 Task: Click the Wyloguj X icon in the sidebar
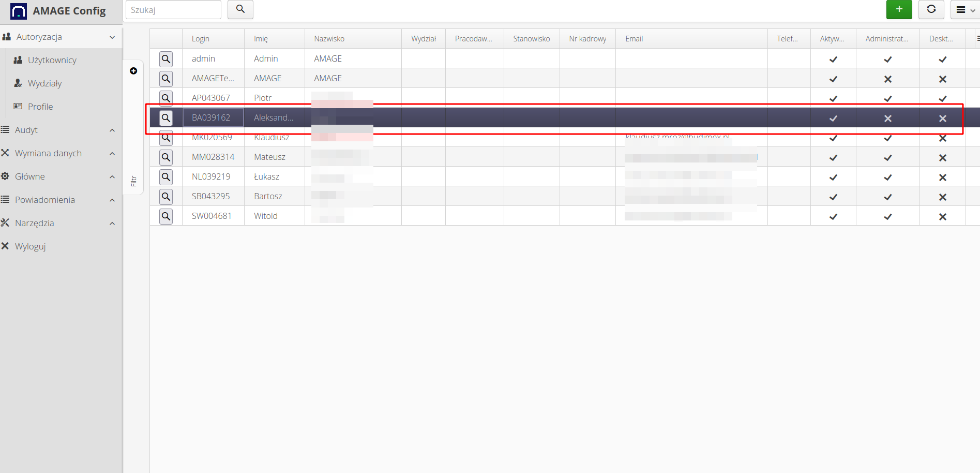click(5, 246)
